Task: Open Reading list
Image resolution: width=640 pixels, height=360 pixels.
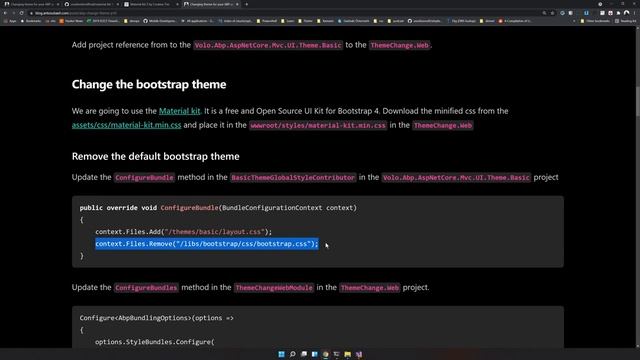Action: (x=625, y=21)
